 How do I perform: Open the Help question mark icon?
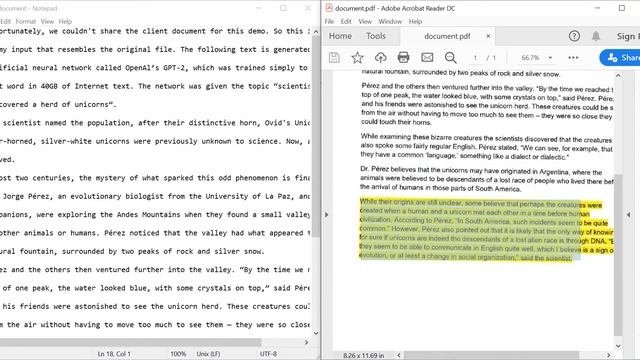pos(574,36)
